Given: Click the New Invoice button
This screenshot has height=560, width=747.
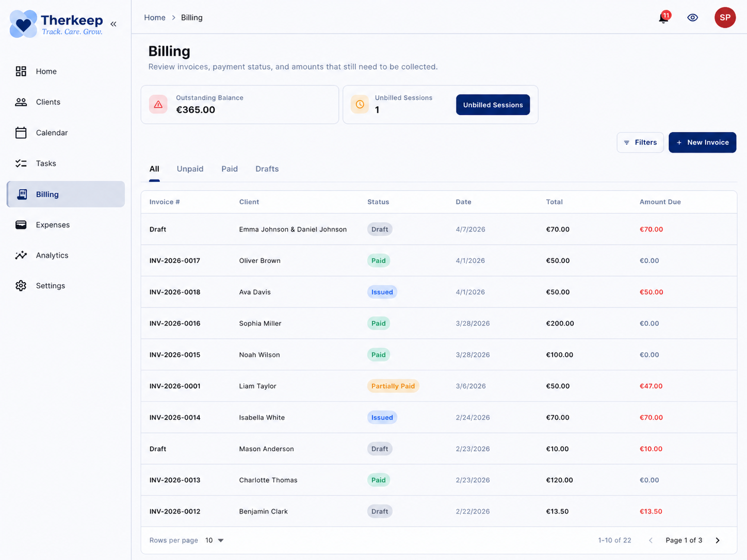Looking at the screenshot, I should point(702,142).
